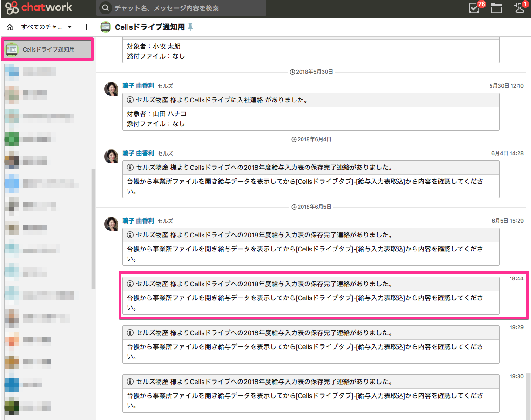This screenshot has width=531, height=420.
Task: Click the 保存完了連絡 title of the 18:44 message
Action: [264, 284]
